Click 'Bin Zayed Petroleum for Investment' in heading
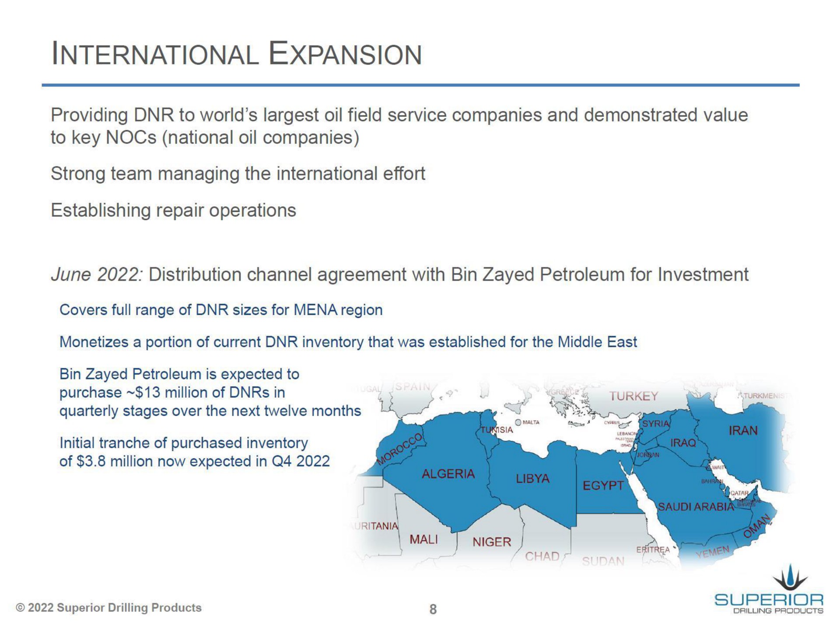Image resolution: width=840 pixels, height=630 pixels. coord(599,275)
